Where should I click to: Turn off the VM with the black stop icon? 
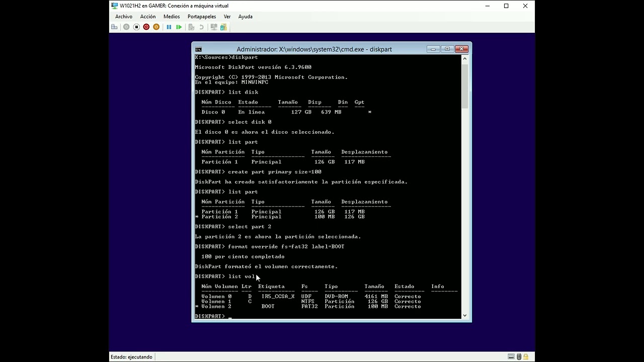136,27
